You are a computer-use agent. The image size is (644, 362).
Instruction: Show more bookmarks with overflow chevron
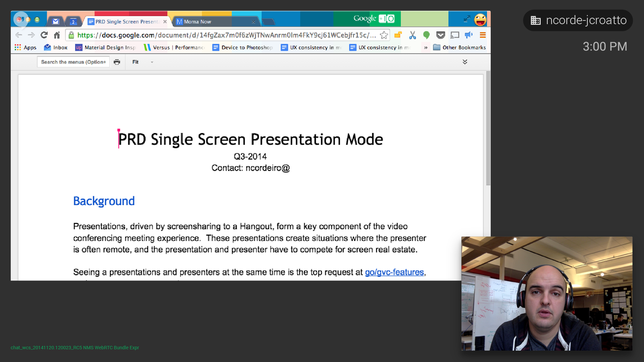(x=425, y=47)
